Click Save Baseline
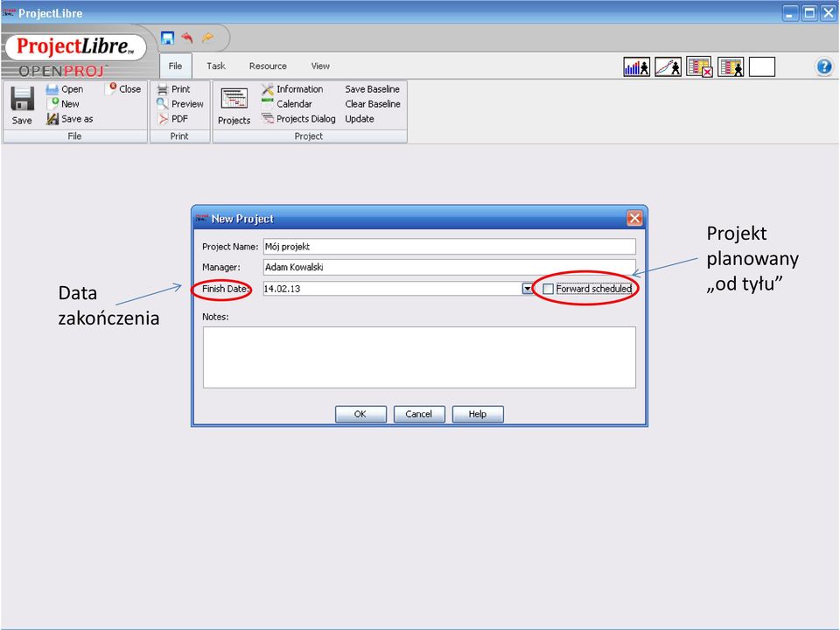 click(x=373, y=89)
